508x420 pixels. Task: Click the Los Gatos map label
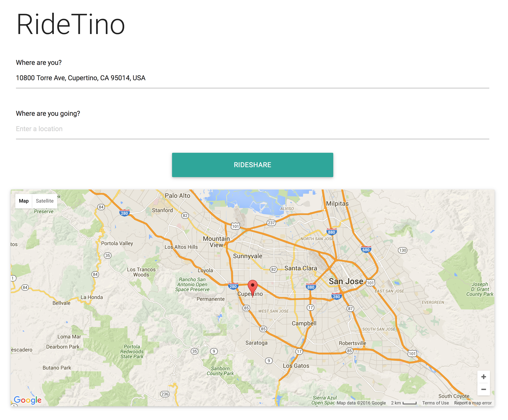(x=296, y=365)
